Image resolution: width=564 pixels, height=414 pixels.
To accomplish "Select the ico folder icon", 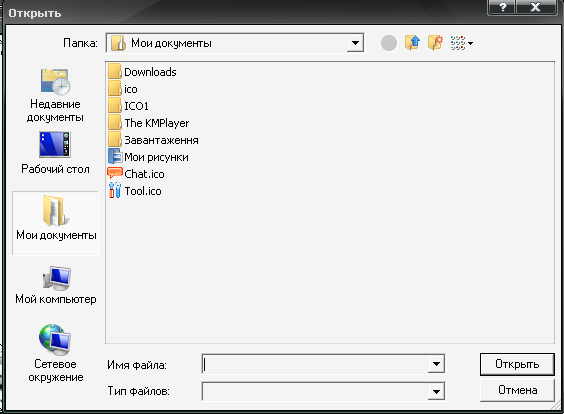I will coord(115,88).
